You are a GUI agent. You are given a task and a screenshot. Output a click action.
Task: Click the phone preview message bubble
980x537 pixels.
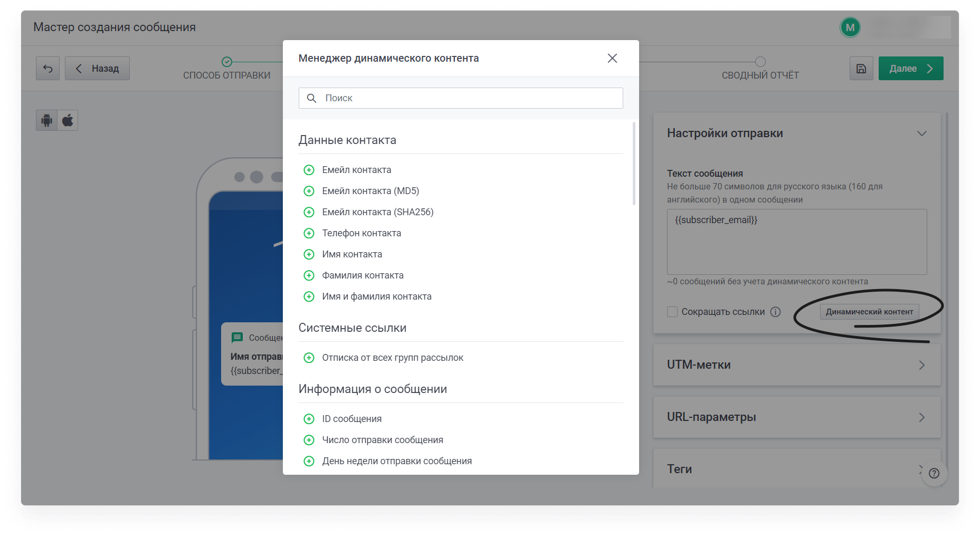coord(252,354)
